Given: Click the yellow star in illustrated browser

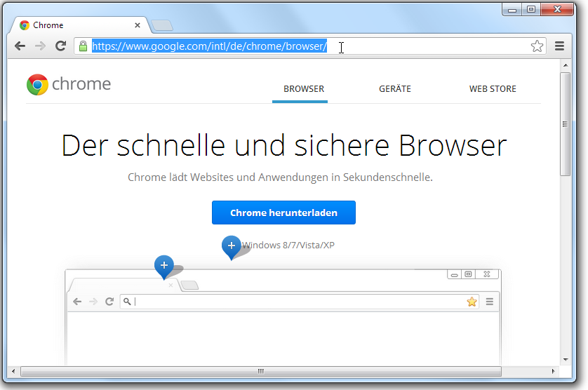Looking at the screenshot, I should point(472,302).
